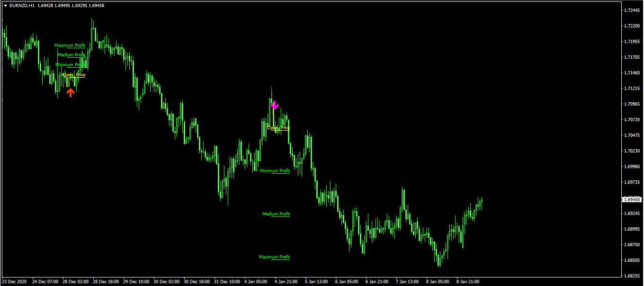Expand the EURNZD,H1 title details
The image size is (644, 286).
tap(21, 6)
